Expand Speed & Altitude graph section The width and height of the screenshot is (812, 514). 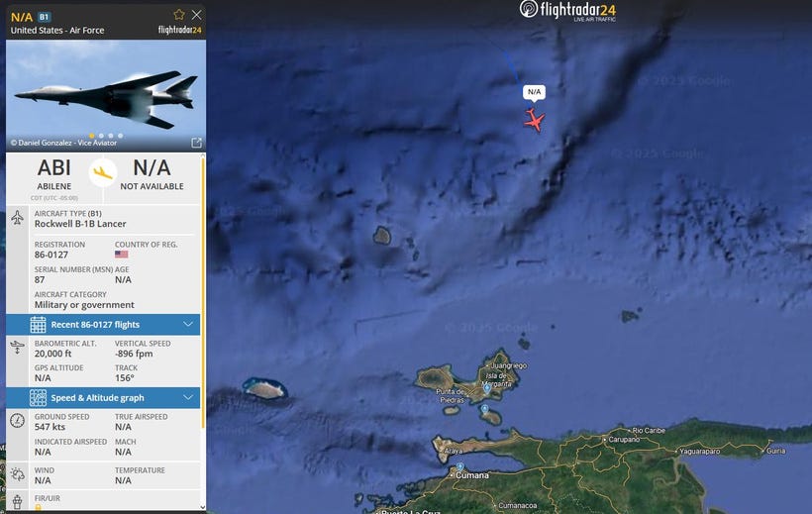pos(103,398)
